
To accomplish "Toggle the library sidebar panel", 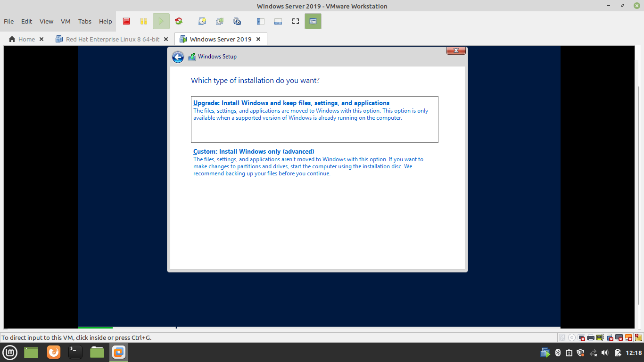I will pyautogui.click(x=261, y=21).
